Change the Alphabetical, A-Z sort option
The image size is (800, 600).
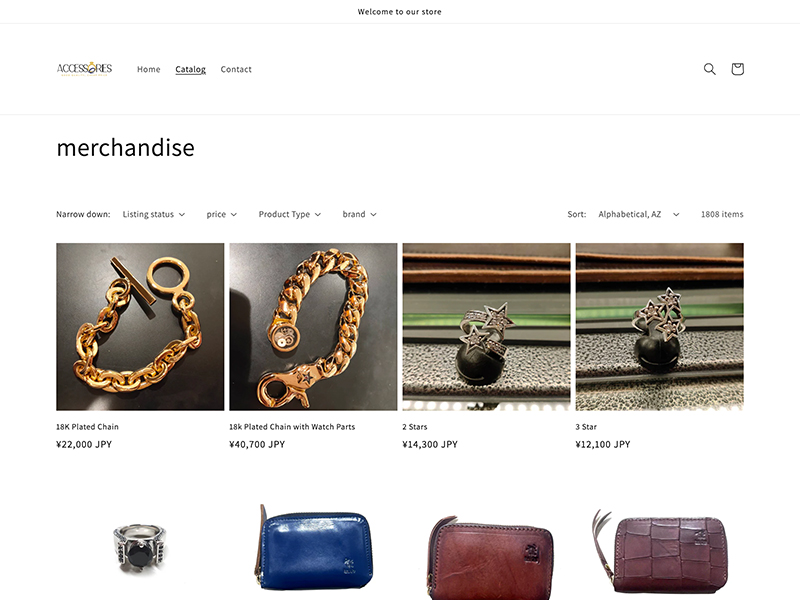(x=639, y=214)
